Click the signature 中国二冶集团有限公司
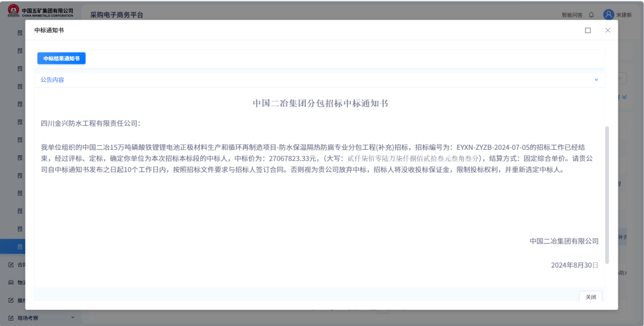The width and height of the screenshot is (644, 326). [x=564, y=241]
